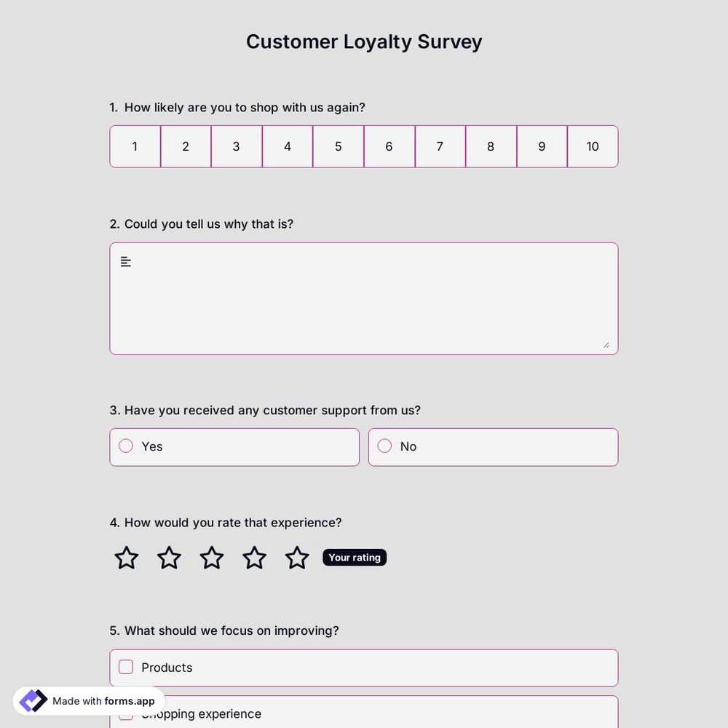This screenshot has width=728, height=728.
Task: Pick 5 on the shop-again scale
Action: click(x=338, y=146)
